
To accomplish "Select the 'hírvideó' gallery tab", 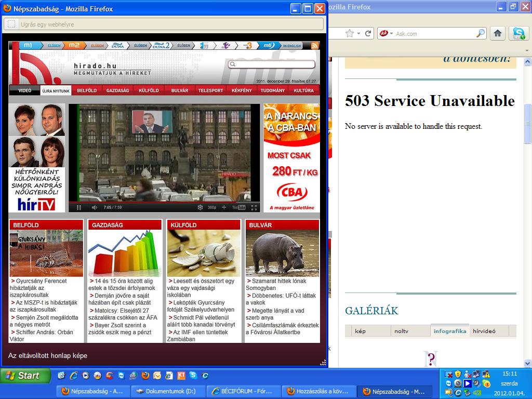I will 484,331.
